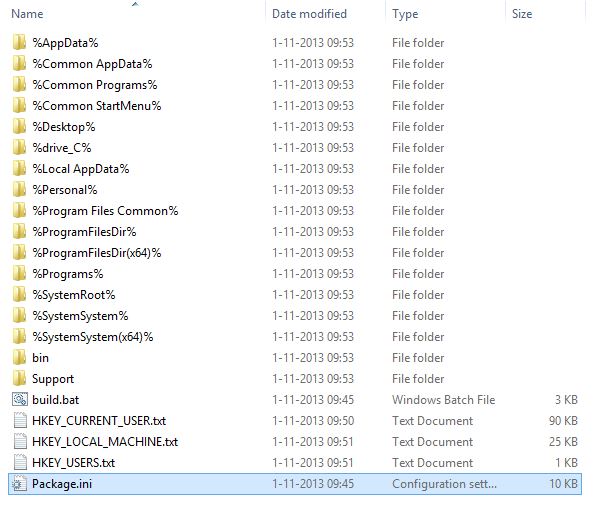Select the HKEY_LOCAL_MACHINE.txt file name
The height and width of the screenshot is (512, 600).
[105, 442]
